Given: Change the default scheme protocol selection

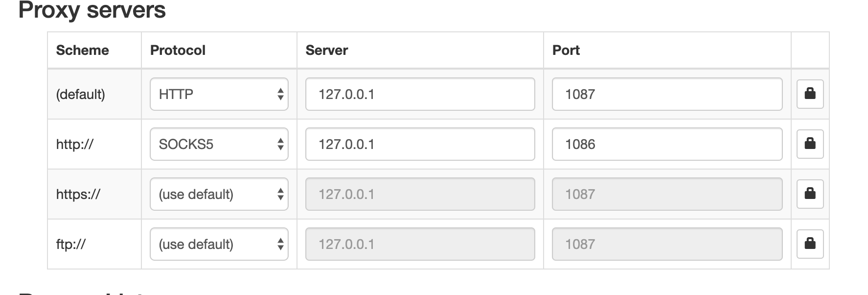Looking at the screenshot, I should tap(219, 94).
